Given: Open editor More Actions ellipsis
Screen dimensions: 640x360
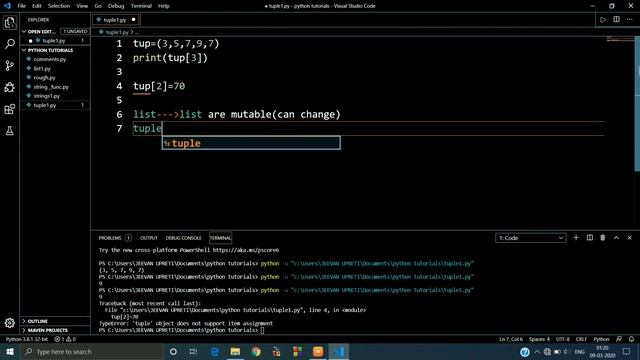Looking at the screenshot, I should point(629,20).
